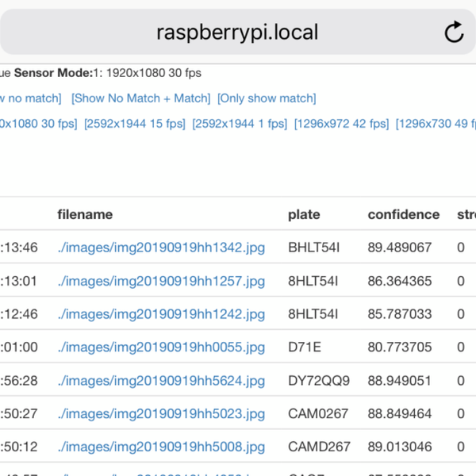
Task: Select the Only show match filter
Action: (x=267, y=98)
